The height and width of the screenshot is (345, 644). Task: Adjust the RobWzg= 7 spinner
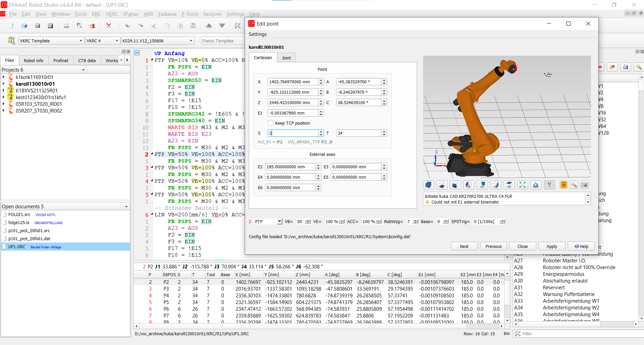click(415, 221)
